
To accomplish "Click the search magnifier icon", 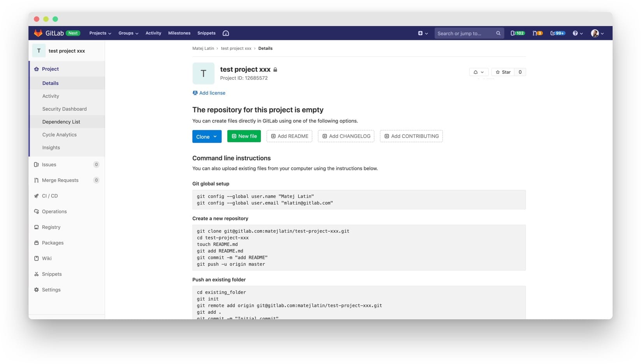I will (x=498, y=33).
